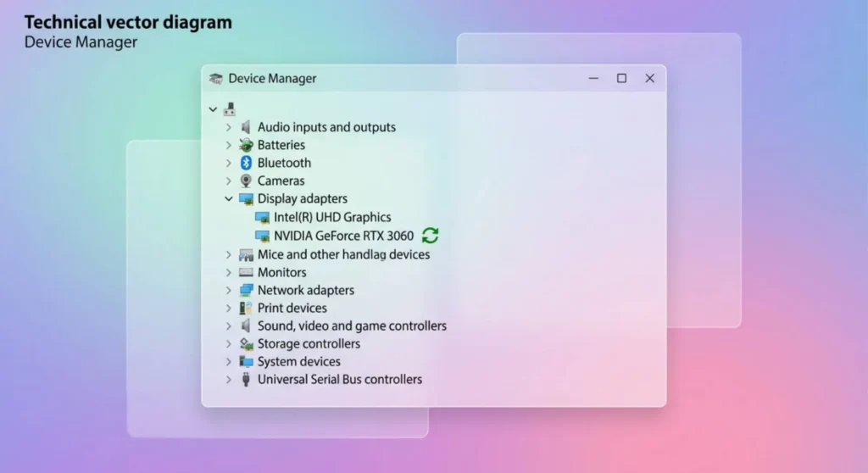Click the NVIDIA GeForce RTX 3060 device icon
The image size is (868, 473).
point(263,236)
